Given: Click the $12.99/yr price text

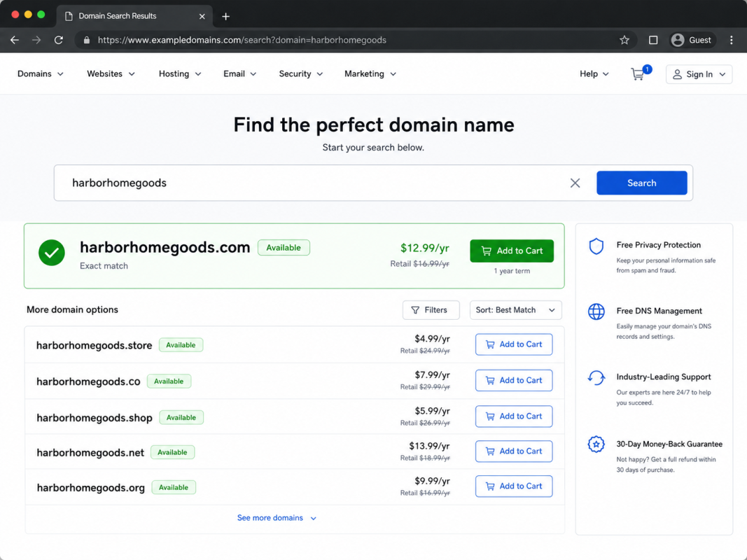Looking at the screenshot, I should [x=424, y=248].
